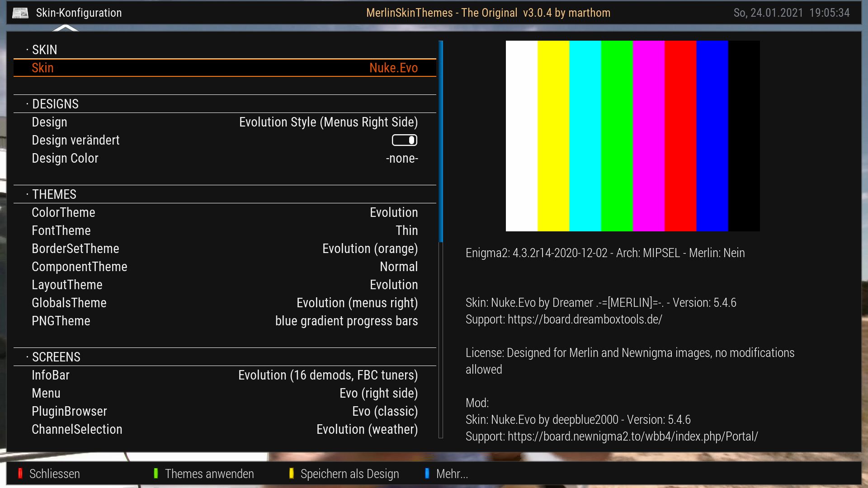Click the License description text
This screenshot has width=868, height=488.
[630, 361]
